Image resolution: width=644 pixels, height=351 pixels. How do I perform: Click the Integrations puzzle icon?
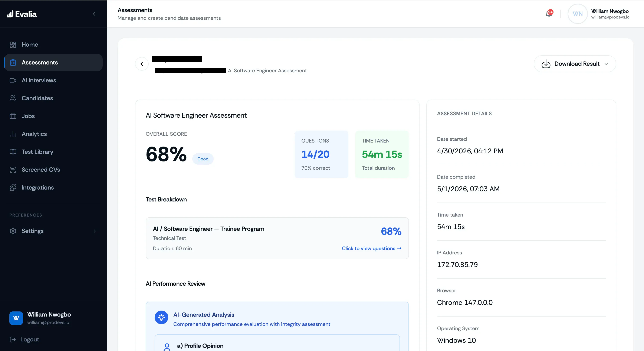[13, 188]
